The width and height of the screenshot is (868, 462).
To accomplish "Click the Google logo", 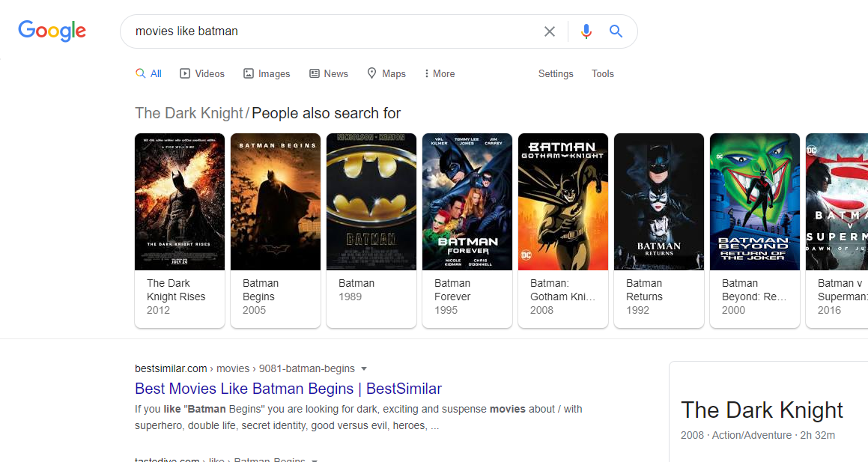I will (52, 31).
